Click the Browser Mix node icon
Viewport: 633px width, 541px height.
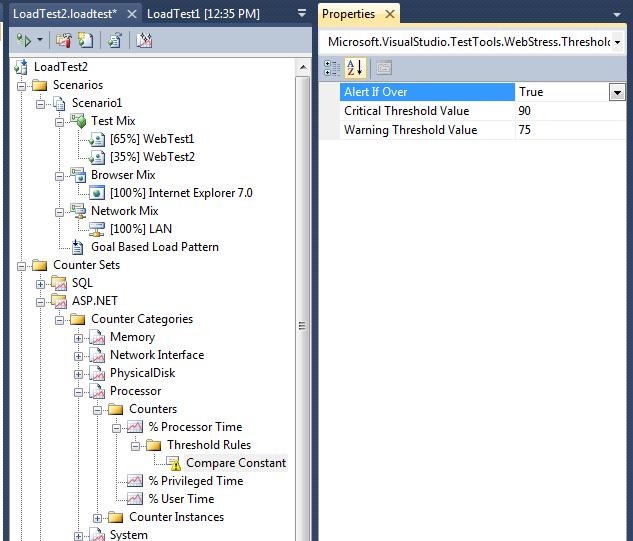[x=78, y=175]
